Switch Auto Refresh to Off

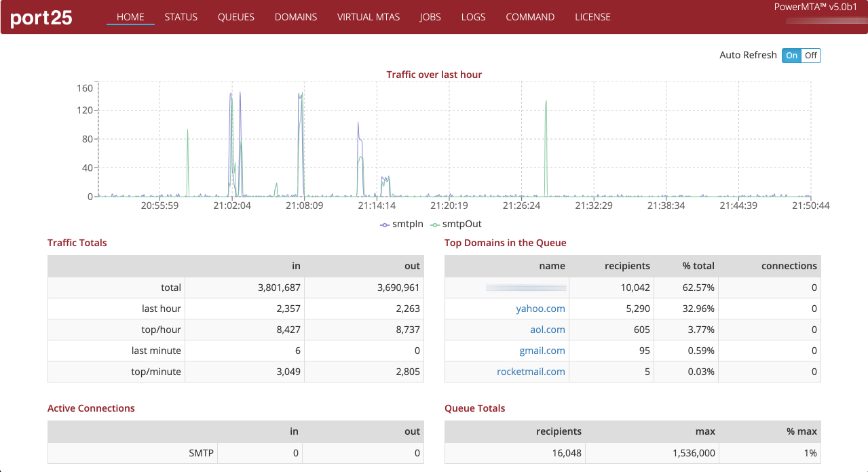coord(811,56)
